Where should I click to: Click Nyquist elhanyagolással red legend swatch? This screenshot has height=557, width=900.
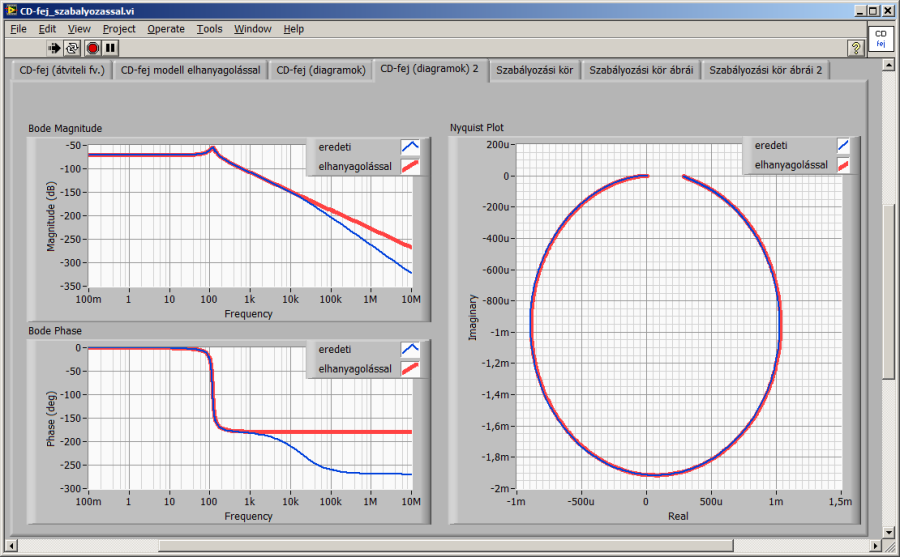(x=844, y=165)
